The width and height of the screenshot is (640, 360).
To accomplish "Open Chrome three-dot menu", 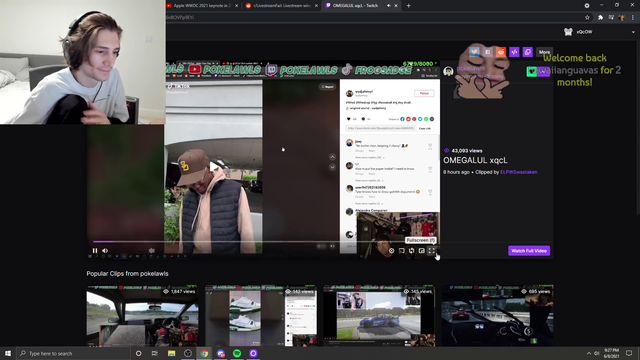I will [633, 18].
